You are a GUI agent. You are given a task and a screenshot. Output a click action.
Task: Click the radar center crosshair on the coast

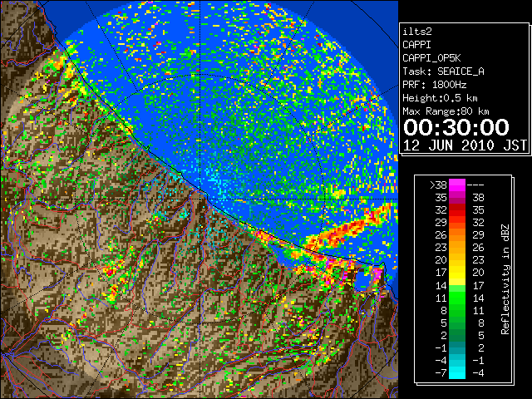[x=199, y=199]
